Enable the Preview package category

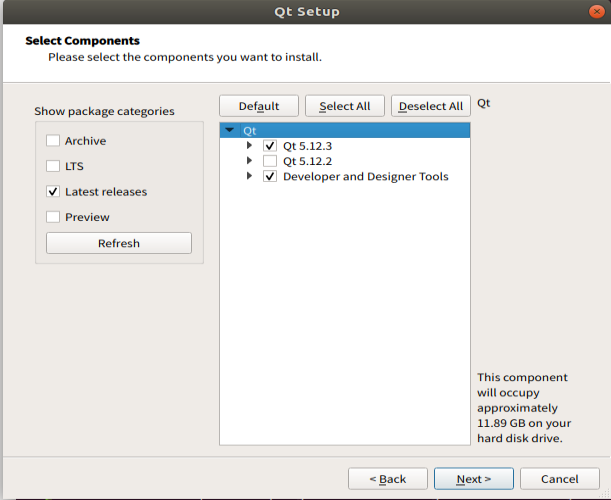pos(53,217)
